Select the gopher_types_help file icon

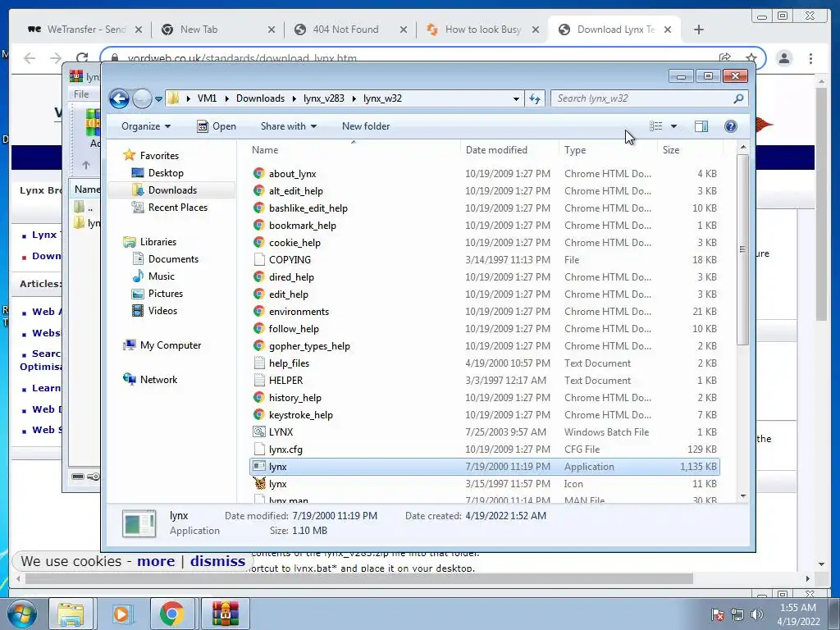[x=259, y=345]
